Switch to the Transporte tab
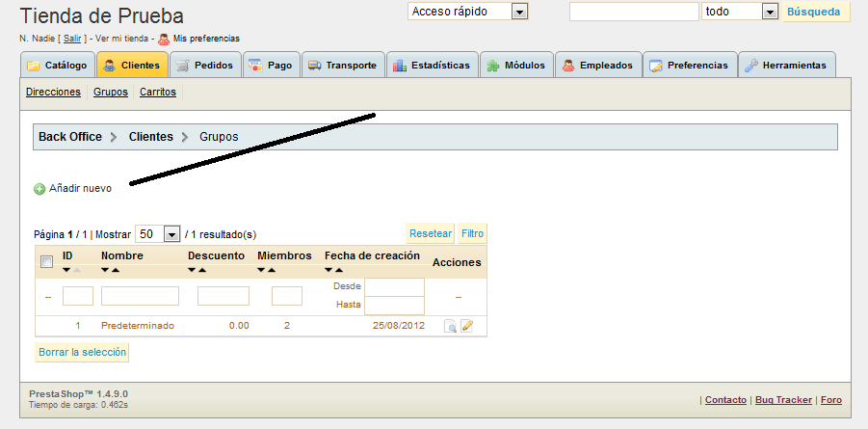Viewport: 868px width, 429px height. pyautogui.click(x=343, y=65)
